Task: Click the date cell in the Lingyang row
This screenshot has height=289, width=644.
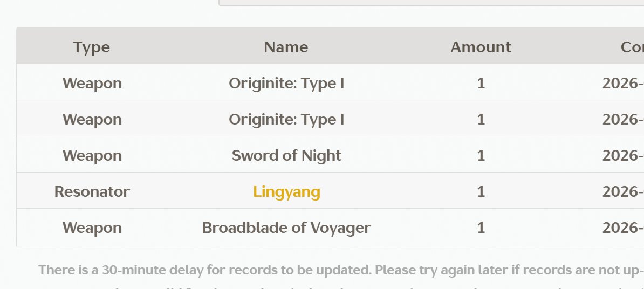Action: click(x=623, y=191)
